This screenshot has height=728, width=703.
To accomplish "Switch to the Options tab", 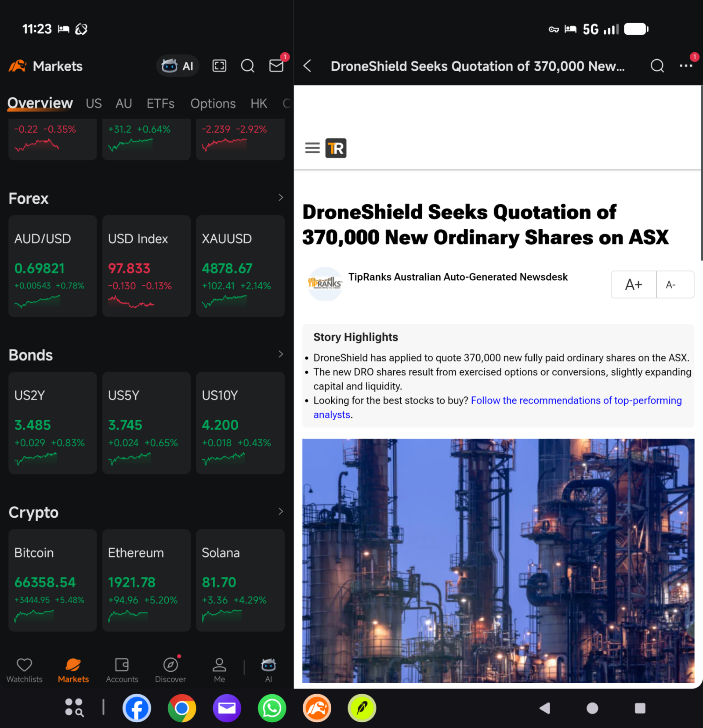I will pos(213,104).
